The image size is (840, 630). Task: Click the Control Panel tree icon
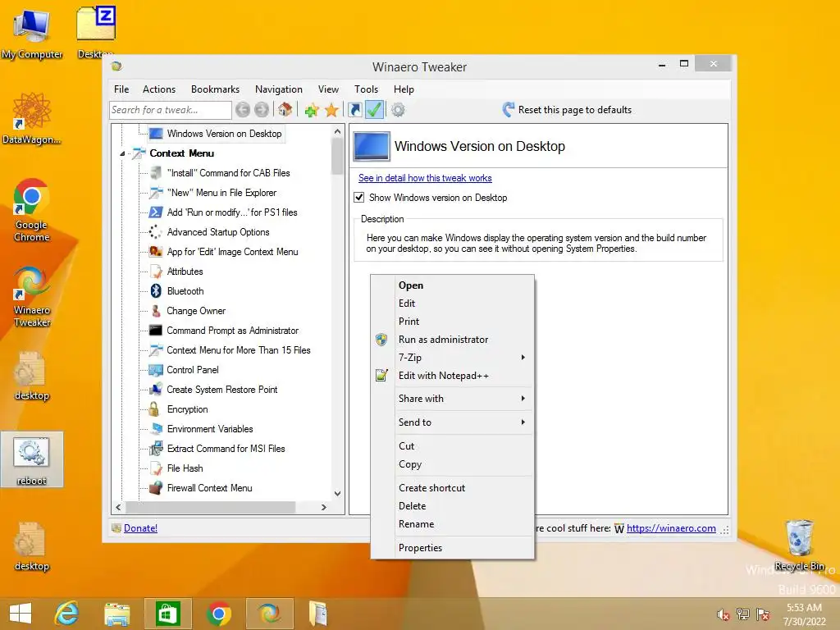click(155, 370)
